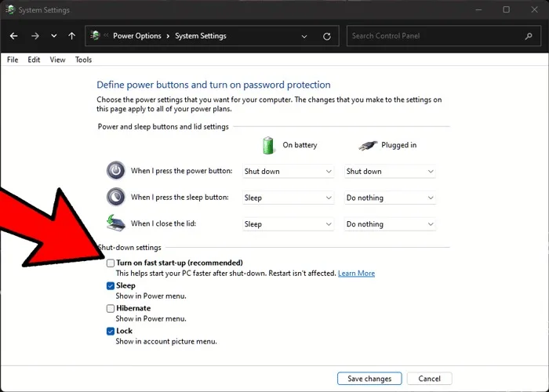
Task: Click the sleep button moon icon
Action: point(115,198)
